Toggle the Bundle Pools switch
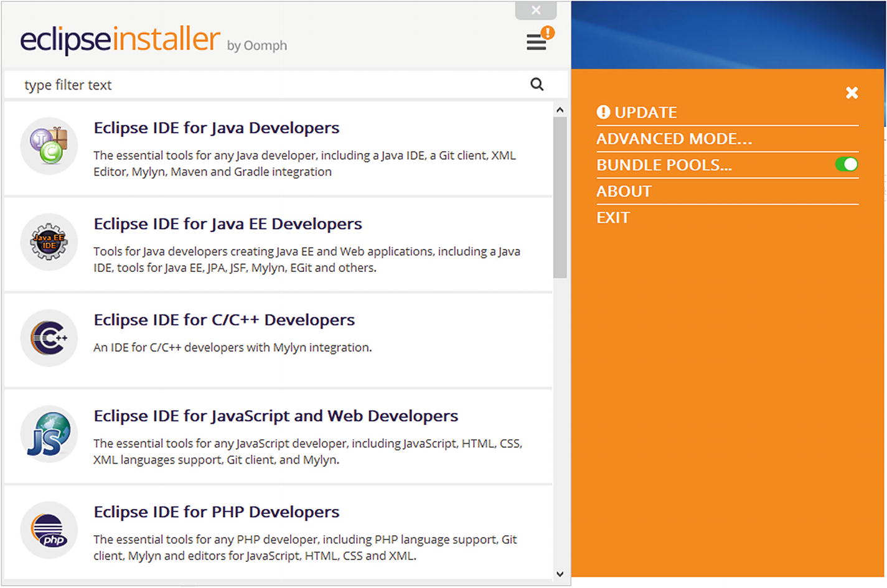The image size is (887, 588). tap(847, 164)
